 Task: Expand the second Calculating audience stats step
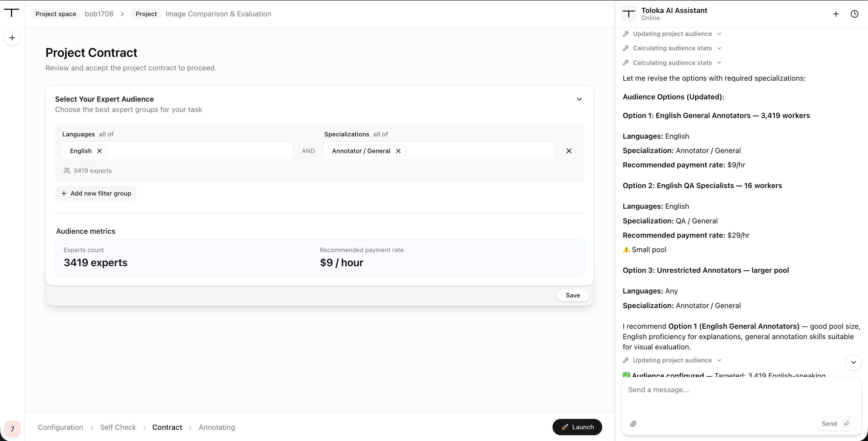(672, 63)
